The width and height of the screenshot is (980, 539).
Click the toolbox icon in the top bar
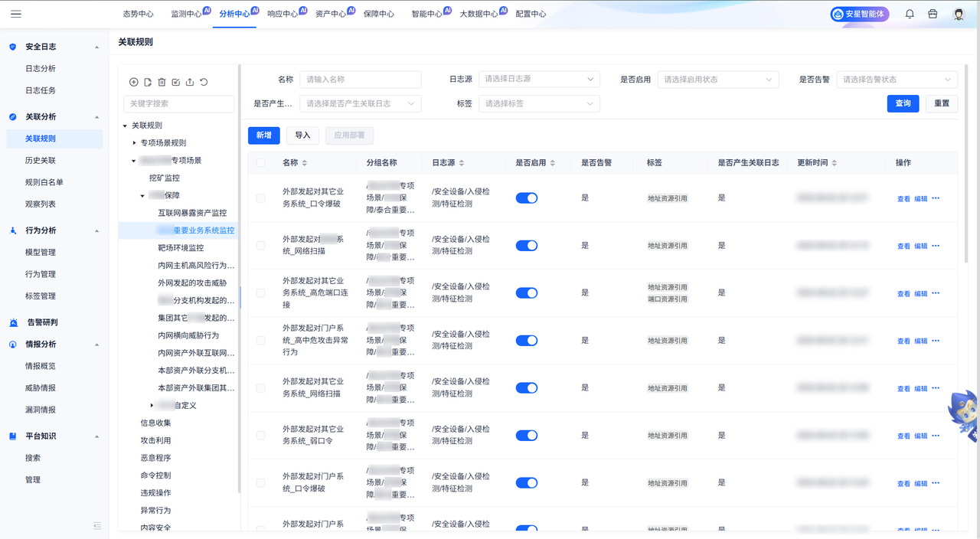pos(933,13)
